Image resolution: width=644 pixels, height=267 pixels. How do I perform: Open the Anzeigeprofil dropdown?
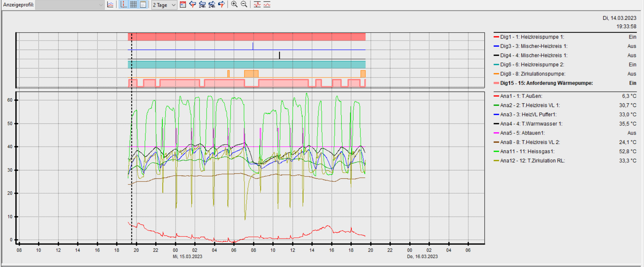click(70, 5)
